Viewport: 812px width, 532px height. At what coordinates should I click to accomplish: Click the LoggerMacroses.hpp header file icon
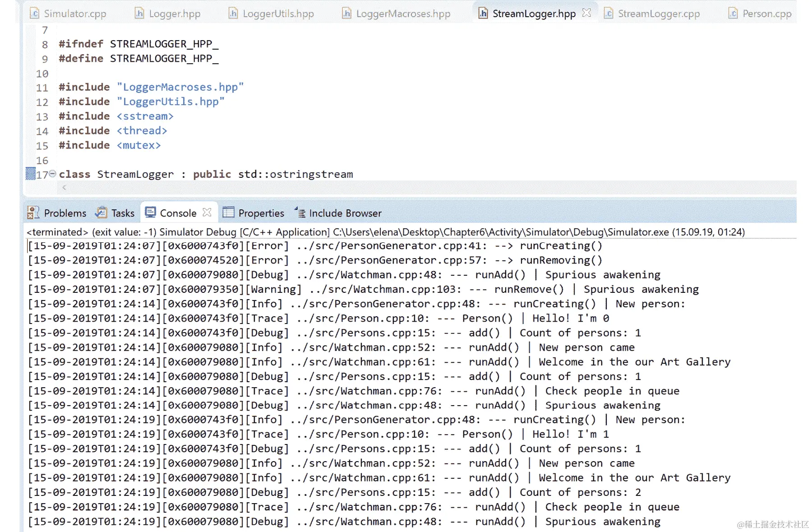[346, 14]
